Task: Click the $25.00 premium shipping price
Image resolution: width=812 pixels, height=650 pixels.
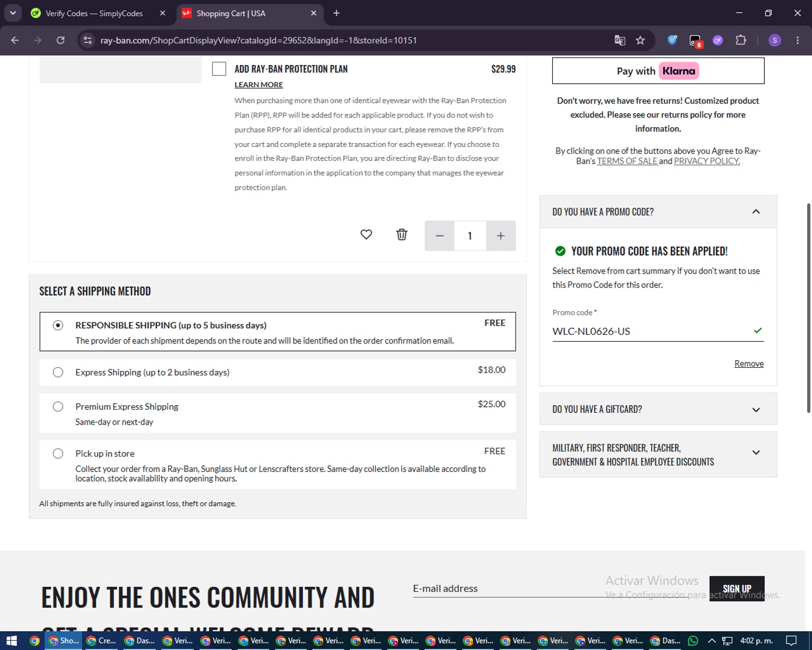Action: coord(492,404)
